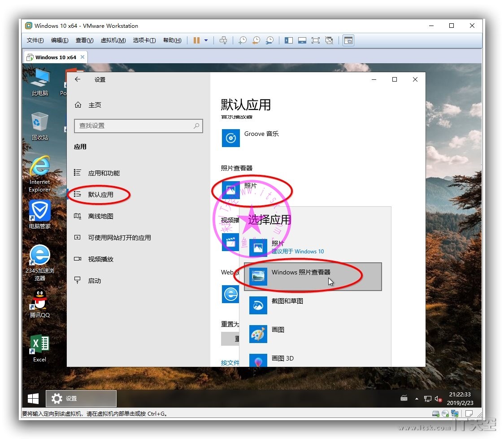Take a snapshot of the virtual machine

click(x=242, y=40)
